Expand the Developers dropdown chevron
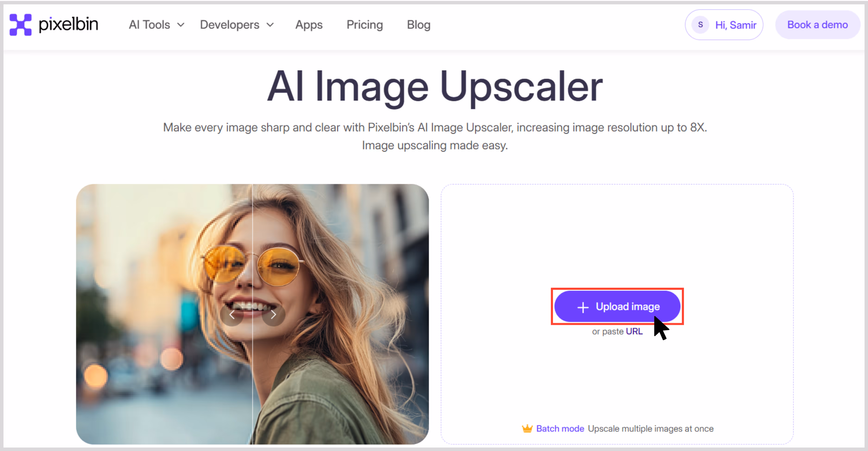 pos(270,25)
